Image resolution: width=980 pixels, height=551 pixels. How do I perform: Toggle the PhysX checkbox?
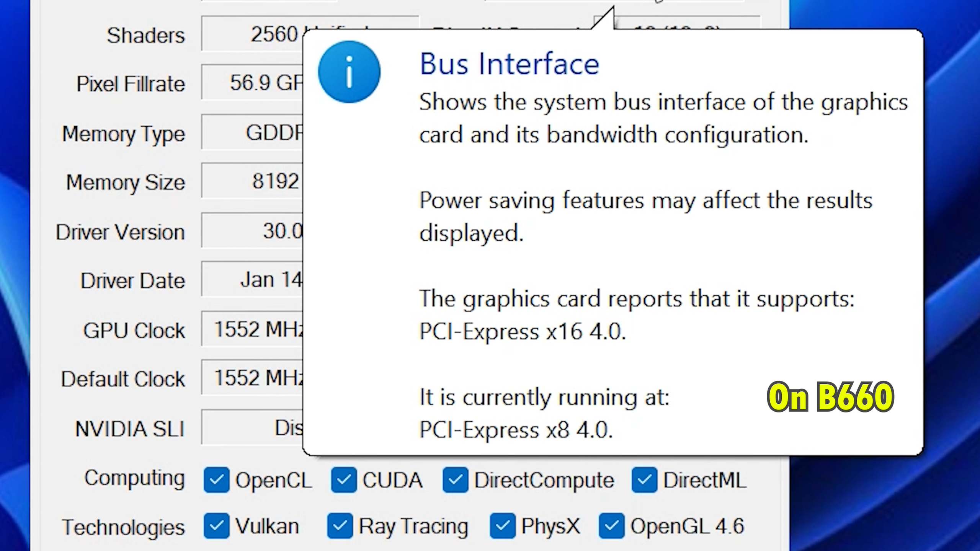[503, 526]
